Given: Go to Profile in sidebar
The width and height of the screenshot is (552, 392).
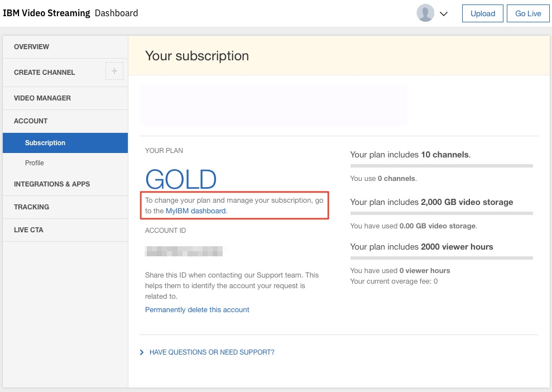Looking at the screenshot, I should [65, 162].
